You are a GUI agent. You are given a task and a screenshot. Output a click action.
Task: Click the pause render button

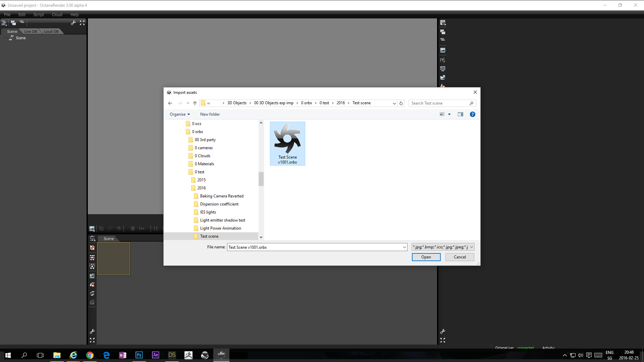(x=155, y=229)
